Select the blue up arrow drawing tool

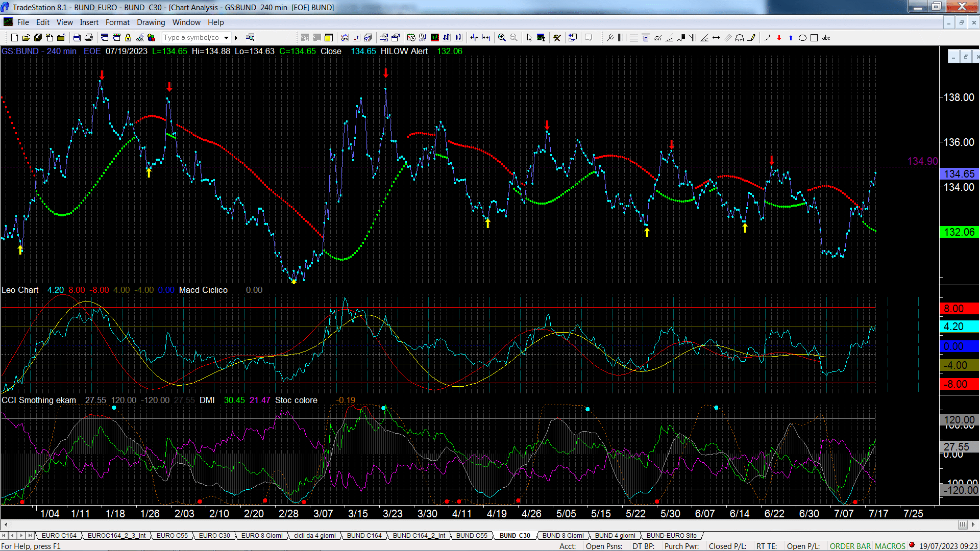(791, 38)
